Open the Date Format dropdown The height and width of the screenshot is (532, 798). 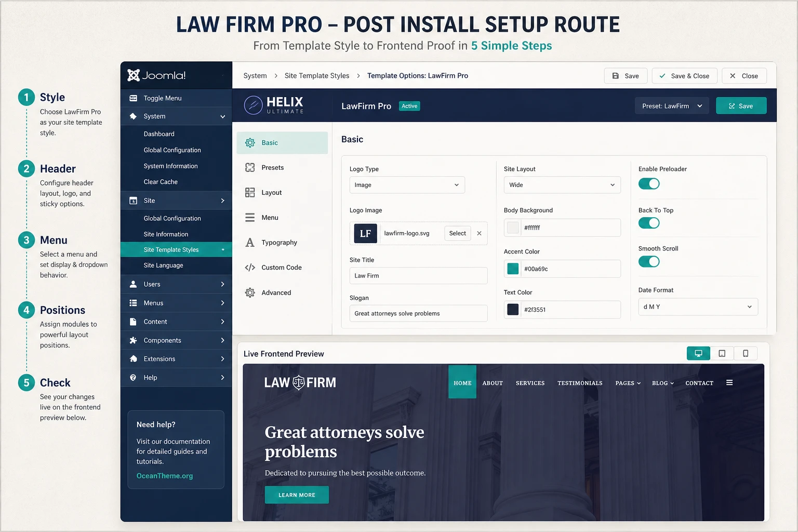point(698,307)
